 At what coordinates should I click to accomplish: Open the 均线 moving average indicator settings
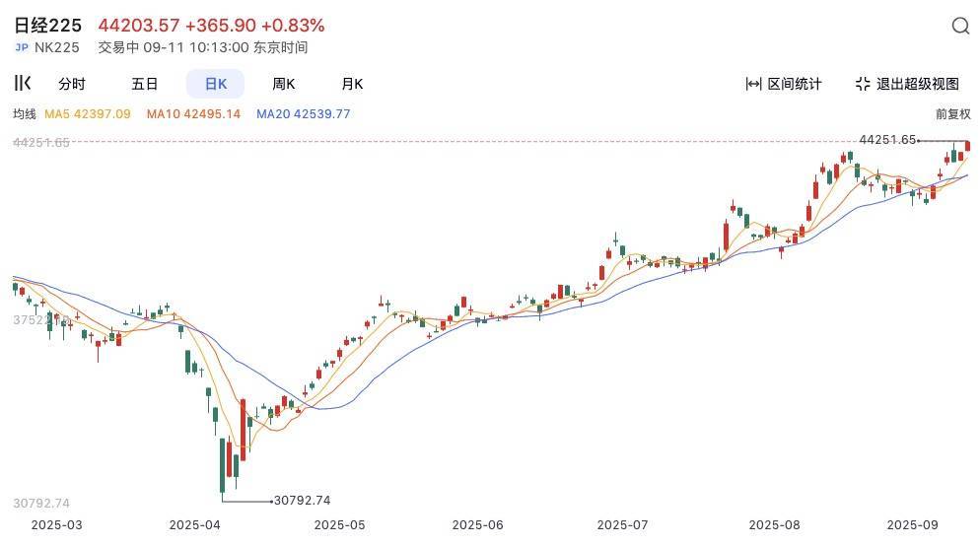[x=25, y=114]
